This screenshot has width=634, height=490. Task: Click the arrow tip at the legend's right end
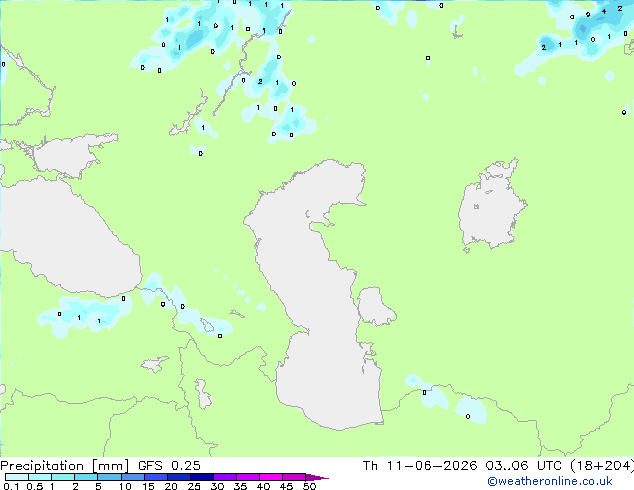click(x=317, y=477)
